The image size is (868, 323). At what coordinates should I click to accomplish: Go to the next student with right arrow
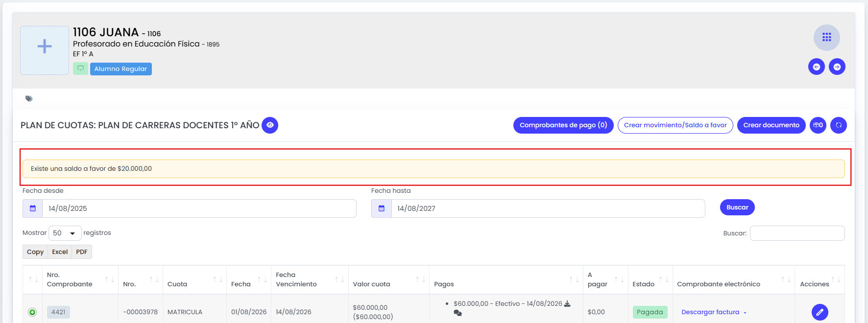tap(837, 67)
